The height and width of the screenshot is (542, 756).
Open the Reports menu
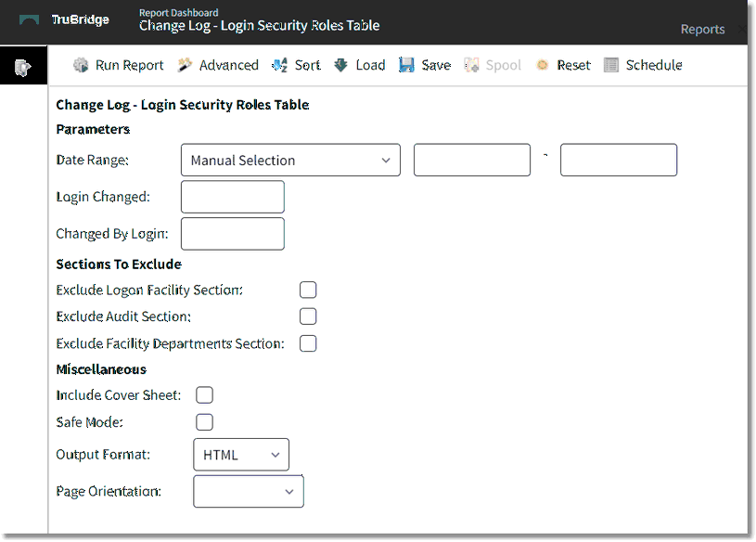pos(702,29)
